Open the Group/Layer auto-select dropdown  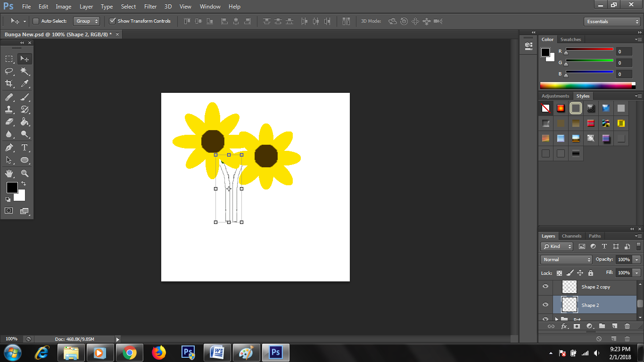coord(87,21)
